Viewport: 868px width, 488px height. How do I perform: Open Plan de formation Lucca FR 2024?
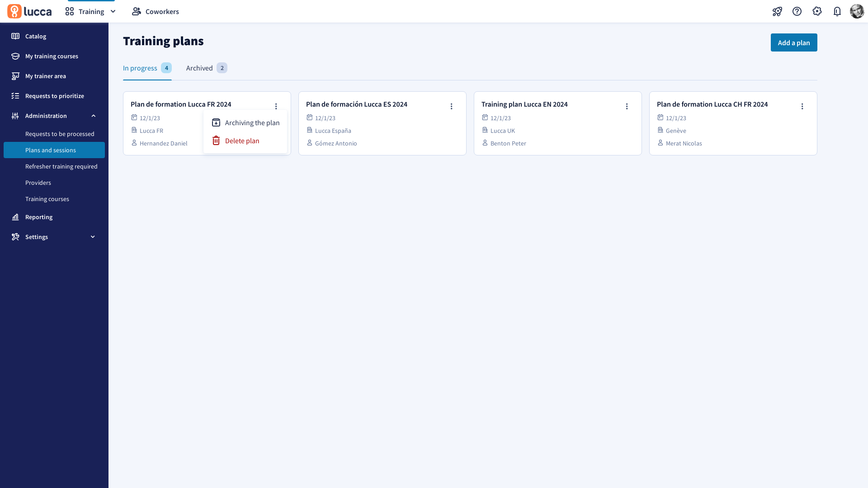point(181,104)
